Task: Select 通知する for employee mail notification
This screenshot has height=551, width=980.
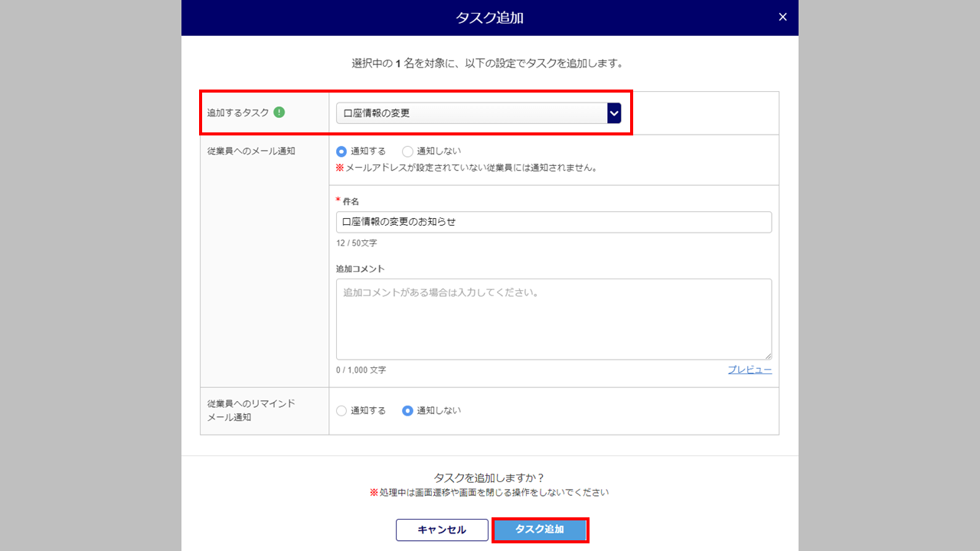Action: click(x=341, y=152)
